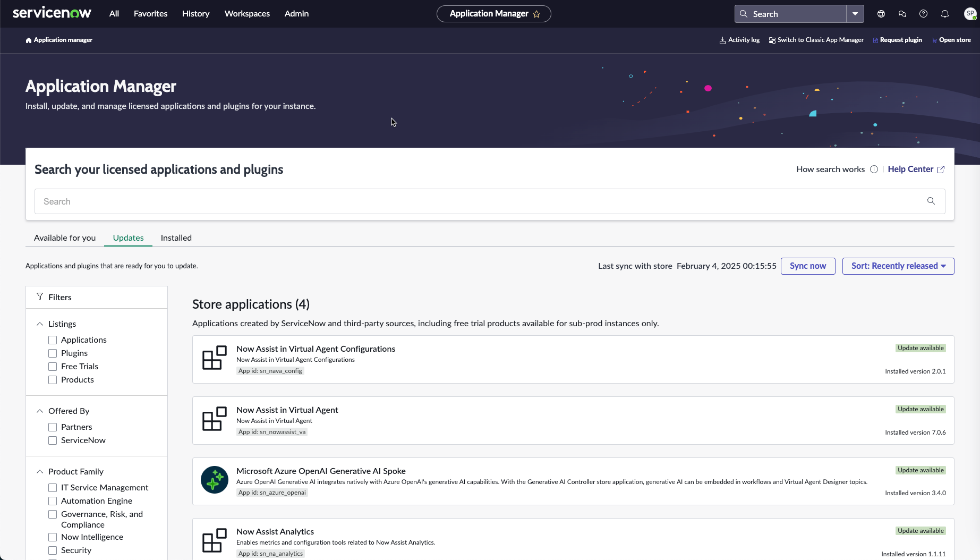Check the IT Service Management filter
The width and height of the screenshot is (980, 560).
53,488
